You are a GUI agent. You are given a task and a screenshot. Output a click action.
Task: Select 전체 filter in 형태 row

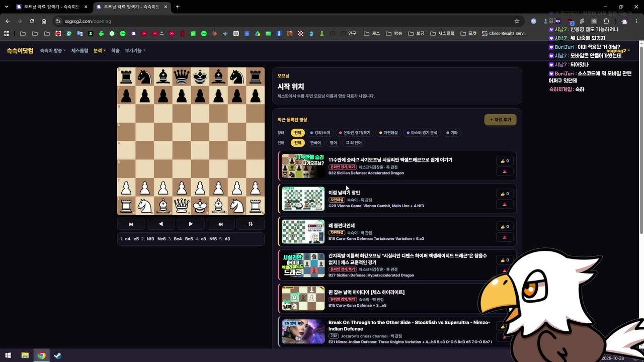coord(298,133)
